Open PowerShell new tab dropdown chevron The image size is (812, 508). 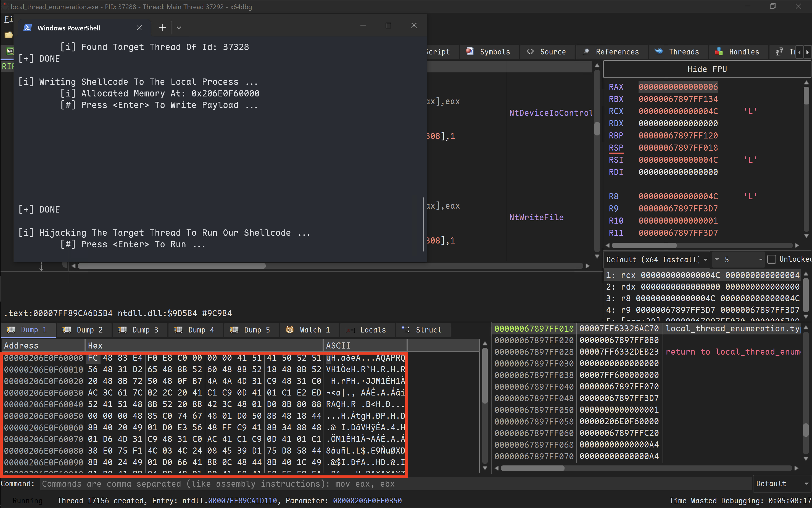coord(179,28)
